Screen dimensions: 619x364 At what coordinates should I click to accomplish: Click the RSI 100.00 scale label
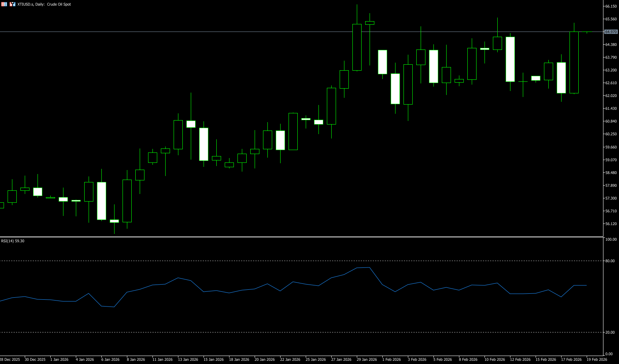[611, 239]
